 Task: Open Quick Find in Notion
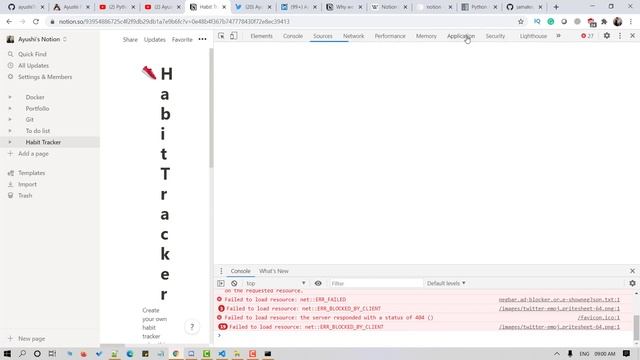pyautogui.click(x=32, y=54)
